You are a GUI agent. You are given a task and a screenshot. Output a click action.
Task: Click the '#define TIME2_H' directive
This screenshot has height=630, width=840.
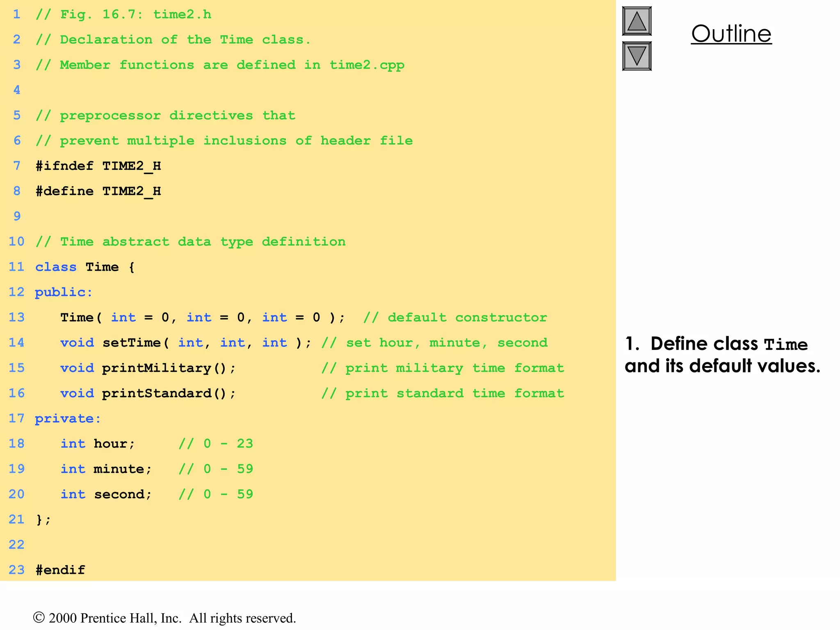coord(98,191)
